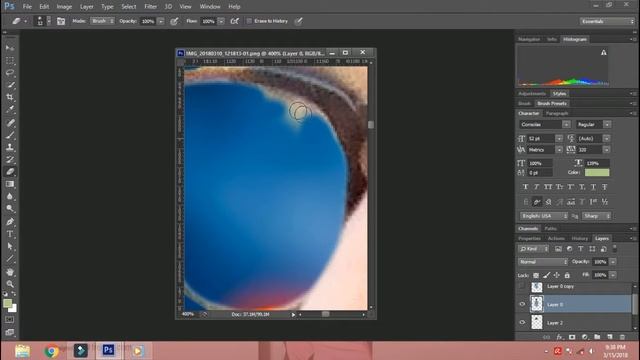Select the Move tool
Viewport: 640px width, 360px height.
point(10,48)
